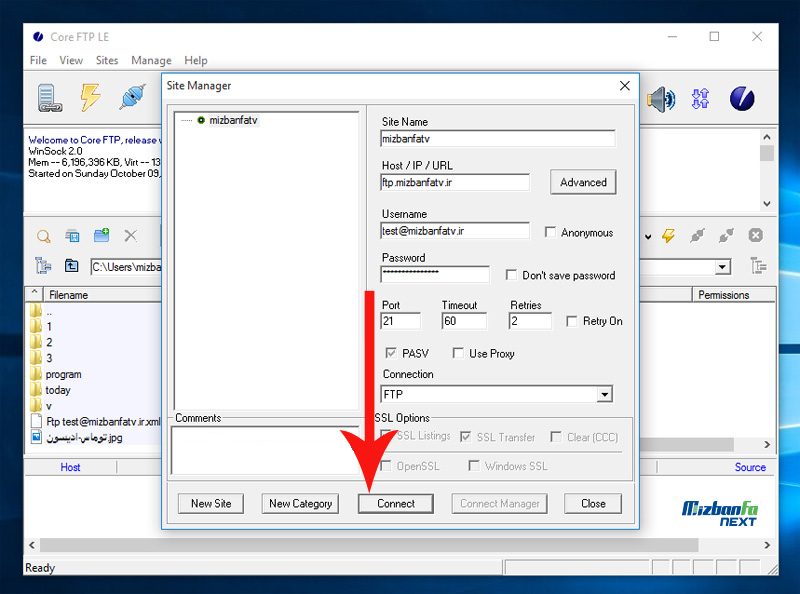
Task: Open the Manage menu
Action: point(152,60)
